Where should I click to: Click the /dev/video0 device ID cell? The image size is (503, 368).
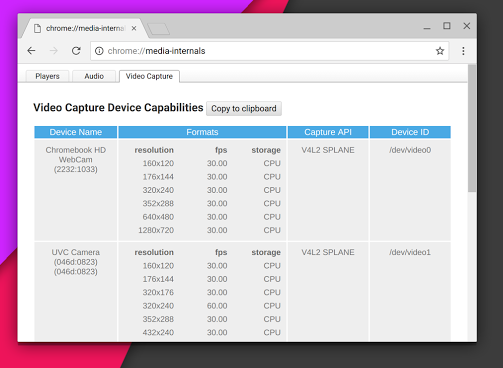pos(410,150)
